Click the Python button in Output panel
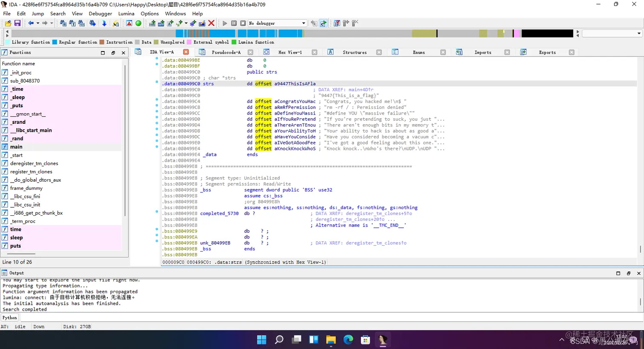The height and width of the screenshot is (349, 644). point(10,318)
